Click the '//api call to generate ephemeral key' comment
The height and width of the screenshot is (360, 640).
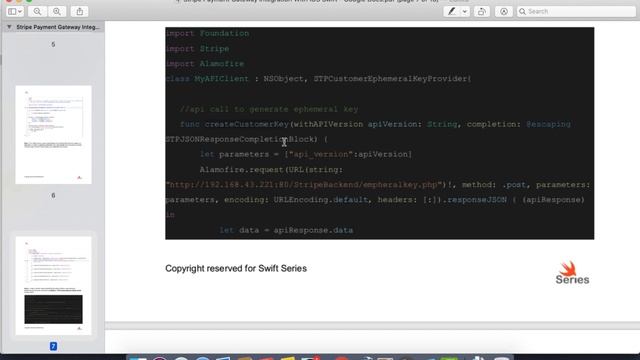tap(269, 109)
